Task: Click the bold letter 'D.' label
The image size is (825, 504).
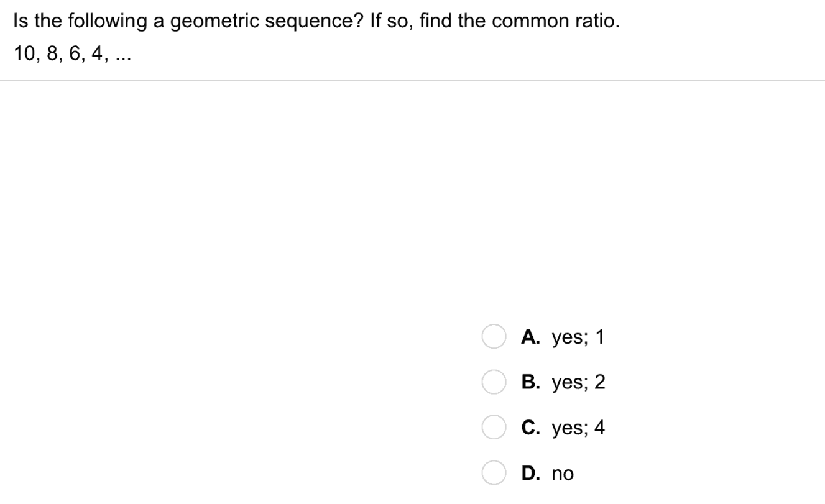Action: coord(532,474)
